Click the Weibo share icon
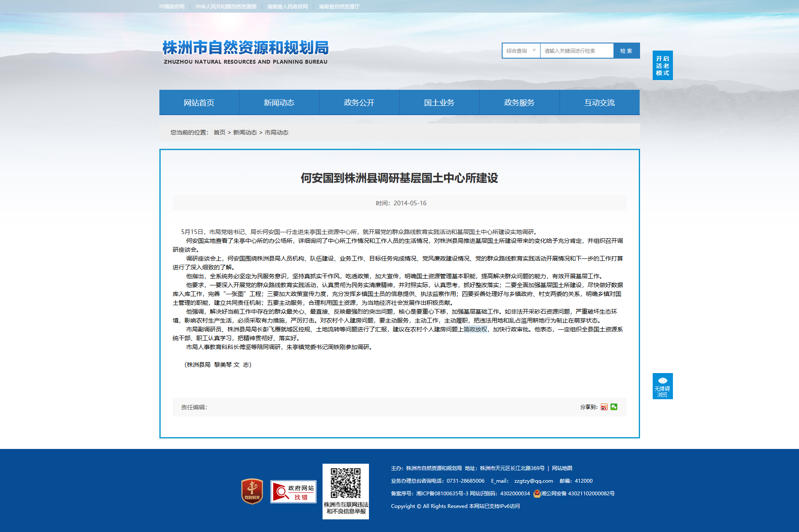 pyautogui.click(x=604, y=407)
